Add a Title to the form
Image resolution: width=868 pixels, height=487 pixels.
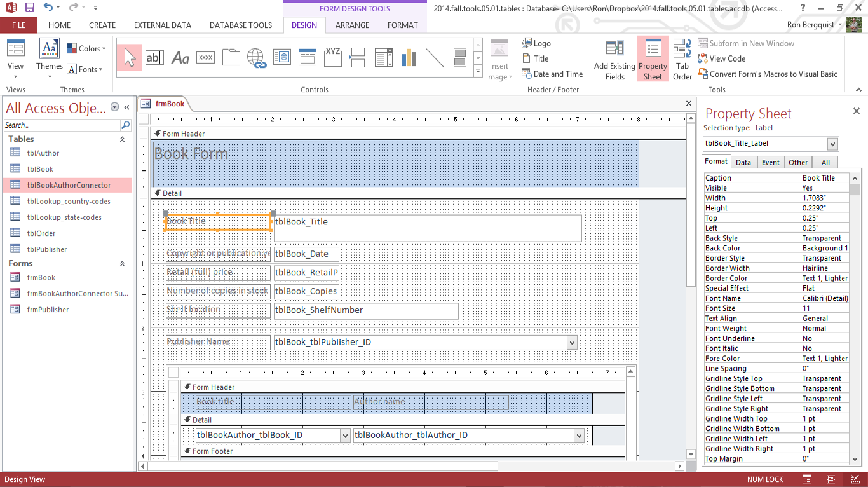coord(535,58)
